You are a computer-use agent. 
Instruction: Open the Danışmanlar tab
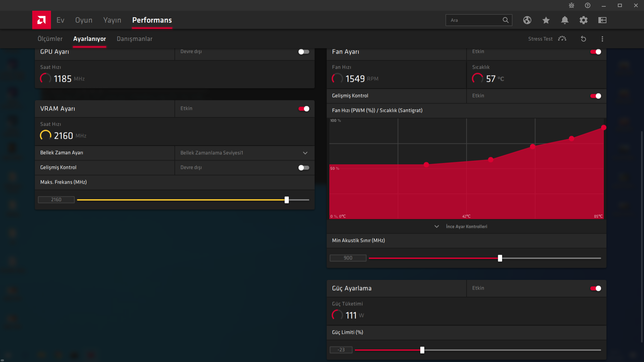pos(134,39)
